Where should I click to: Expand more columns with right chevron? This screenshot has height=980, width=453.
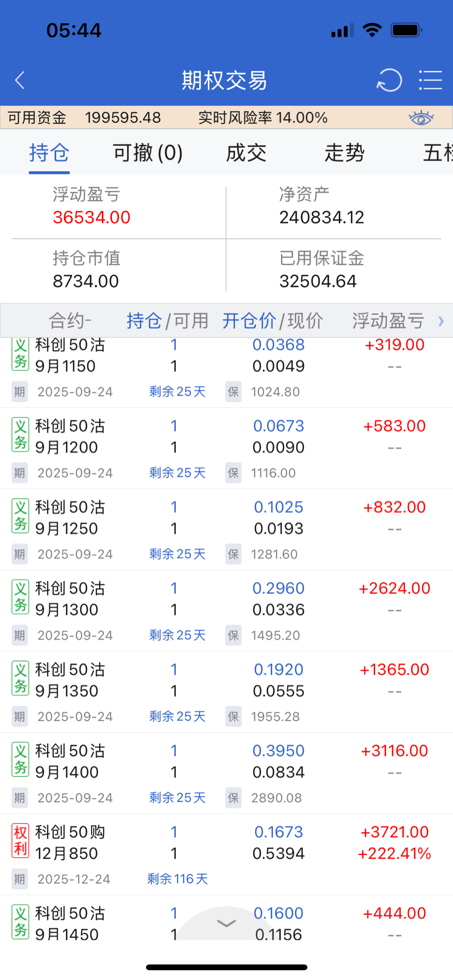441,321
